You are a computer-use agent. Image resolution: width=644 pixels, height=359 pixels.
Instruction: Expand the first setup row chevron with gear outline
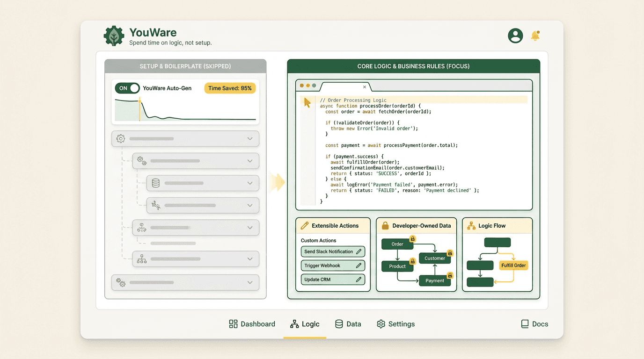click(x=250, y=139)
